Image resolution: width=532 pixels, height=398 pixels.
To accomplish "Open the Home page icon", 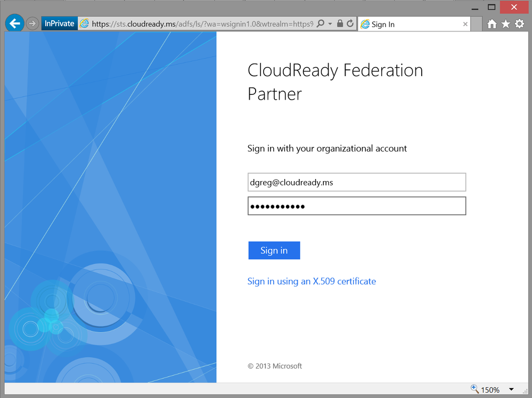I will [492, 24].
